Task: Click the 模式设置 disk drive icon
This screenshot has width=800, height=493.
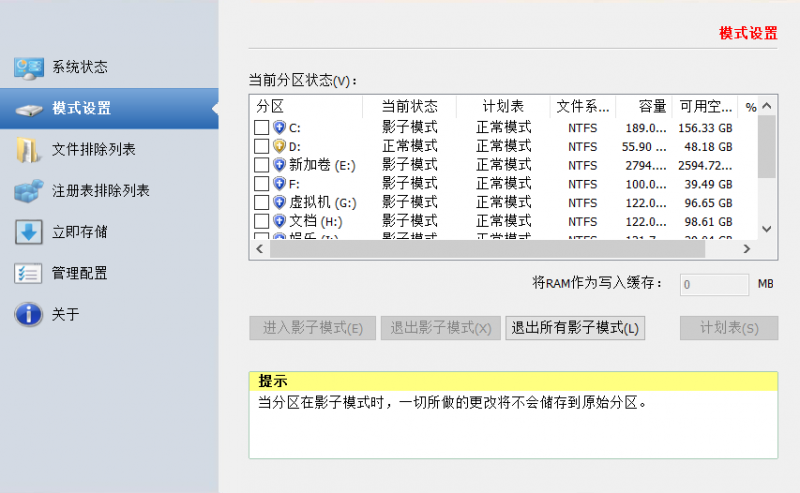Action: tap(29, 109)
